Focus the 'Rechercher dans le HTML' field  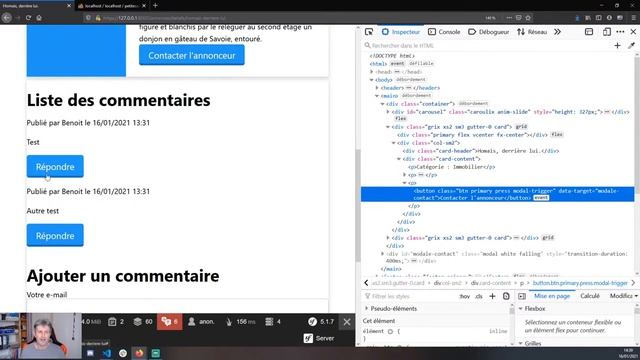[x=486, y=45]
